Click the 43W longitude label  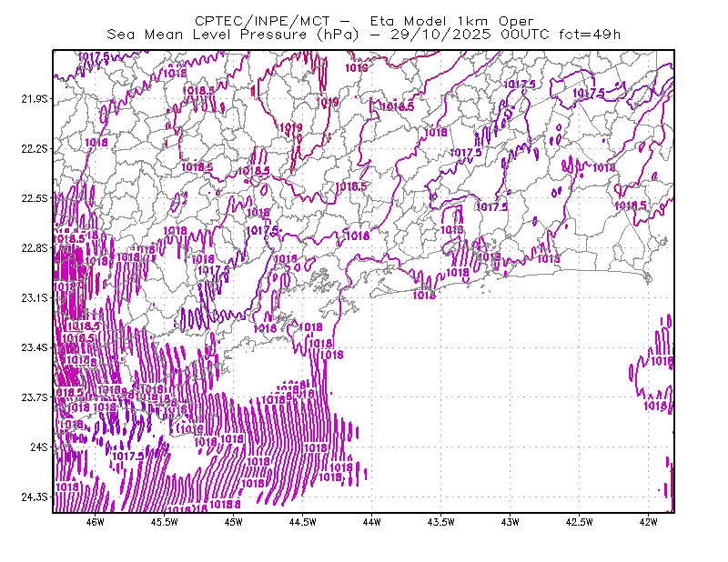[x=510, y=522]
